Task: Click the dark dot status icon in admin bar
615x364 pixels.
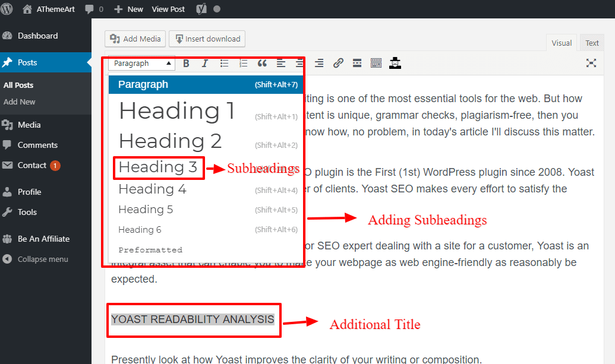Action: point(217,9)
